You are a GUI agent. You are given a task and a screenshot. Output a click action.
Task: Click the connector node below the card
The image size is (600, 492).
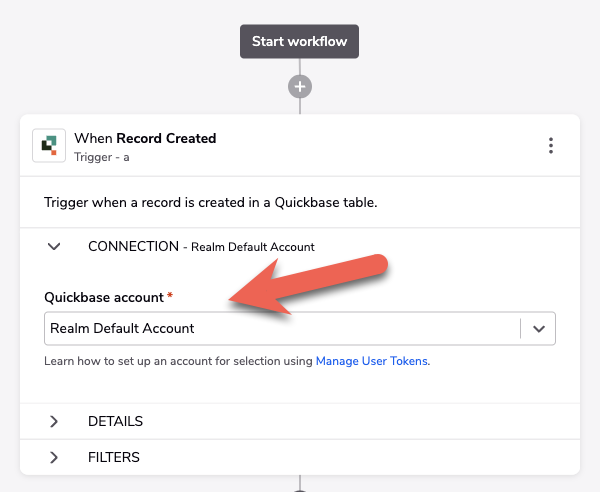300,490
